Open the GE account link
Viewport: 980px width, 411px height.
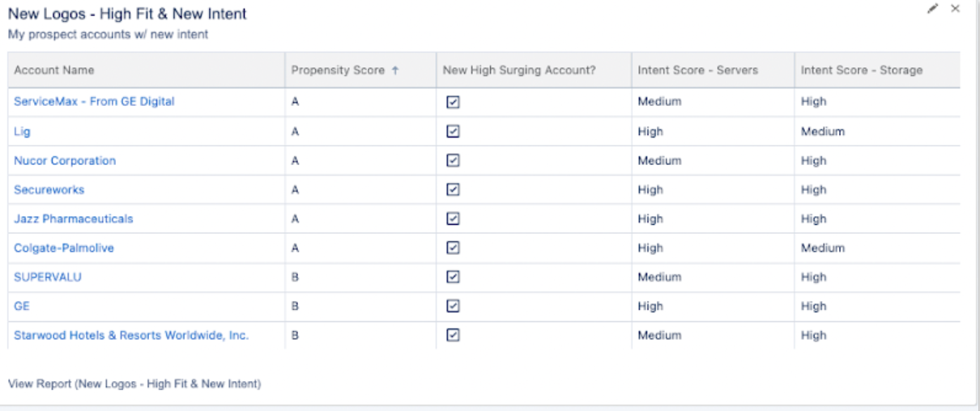coord(22,306)
